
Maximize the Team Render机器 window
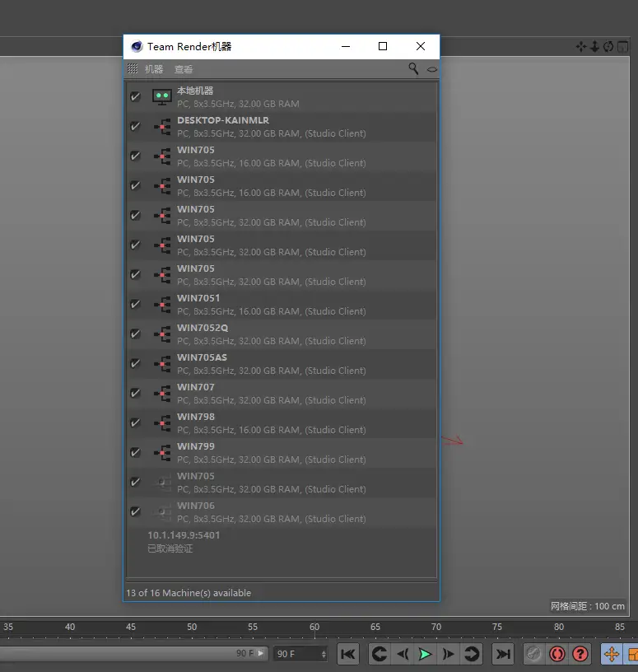[383, 46]
